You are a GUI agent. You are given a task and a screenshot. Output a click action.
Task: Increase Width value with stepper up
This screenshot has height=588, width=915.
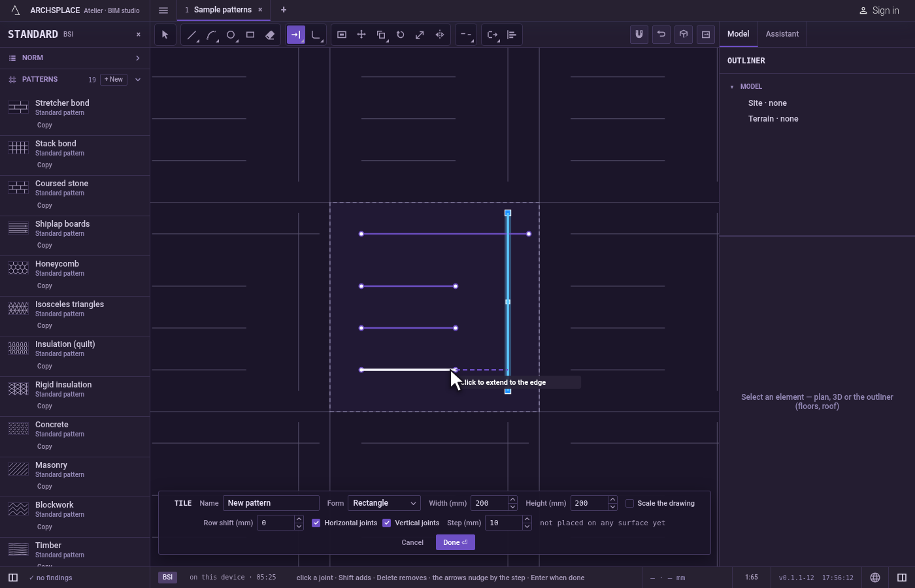point(512,500)
